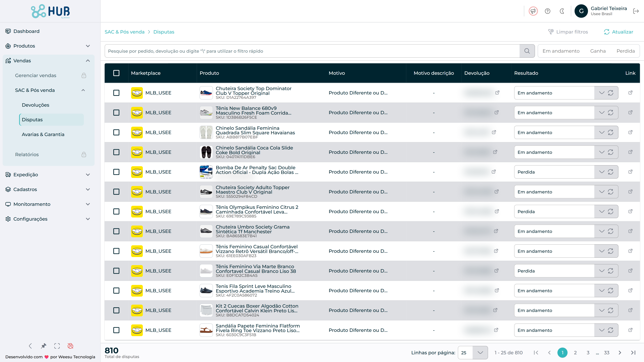Click Tênis Feminino Casual Vizzano product thumbnail

[x=206, y=251]
